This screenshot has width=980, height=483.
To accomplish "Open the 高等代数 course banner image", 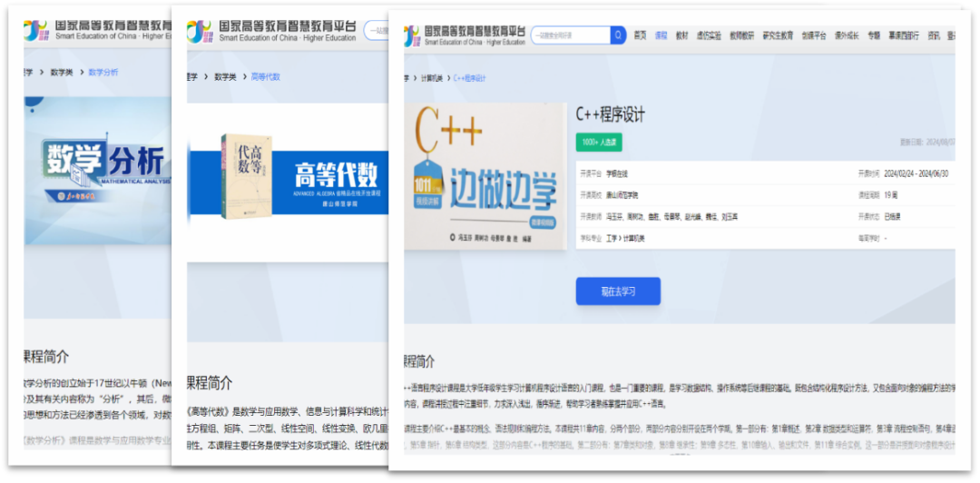I will [289, 175].
